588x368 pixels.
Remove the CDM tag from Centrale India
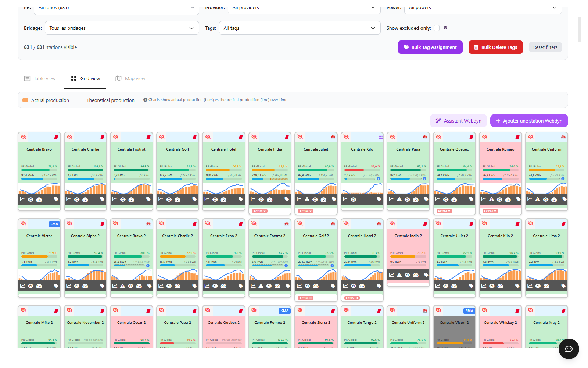265,211
